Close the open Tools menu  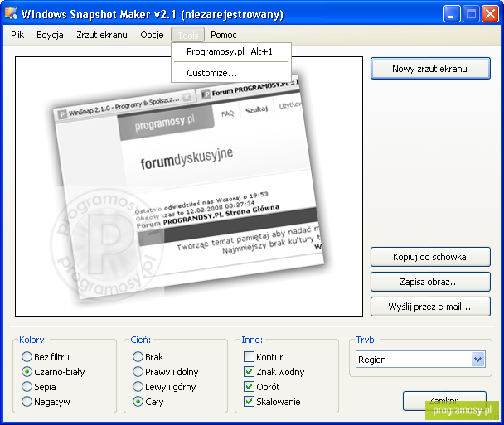pos(187,35)
